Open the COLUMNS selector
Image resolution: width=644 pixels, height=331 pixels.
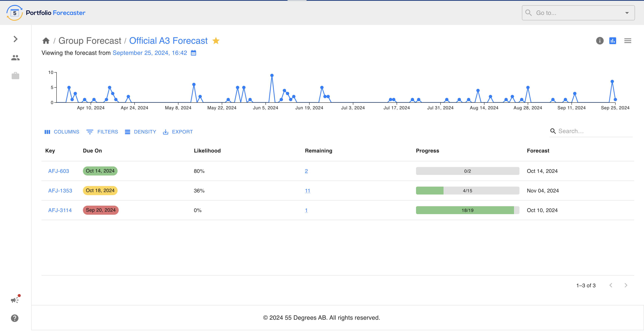[62, 132]
